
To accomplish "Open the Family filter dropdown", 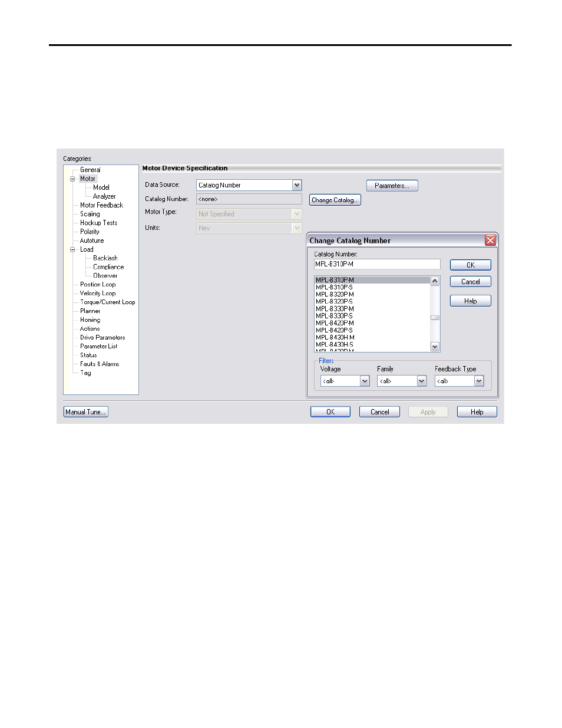I will 422,381.
